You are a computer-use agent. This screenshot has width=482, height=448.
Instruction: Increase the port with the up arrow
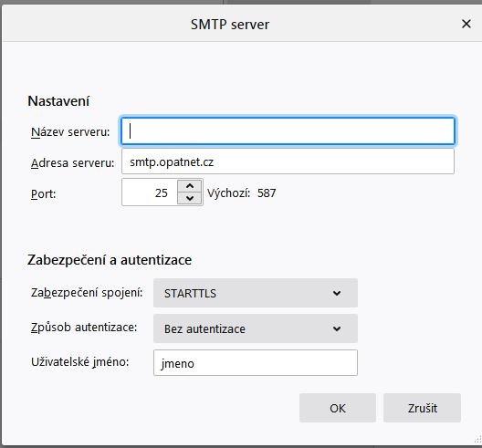[x=190, y=186]
